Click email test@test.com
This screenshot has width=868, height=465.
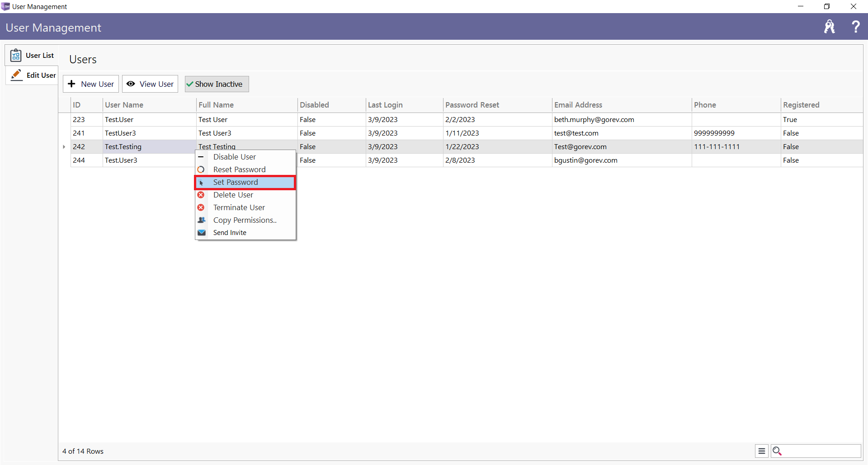576,133
